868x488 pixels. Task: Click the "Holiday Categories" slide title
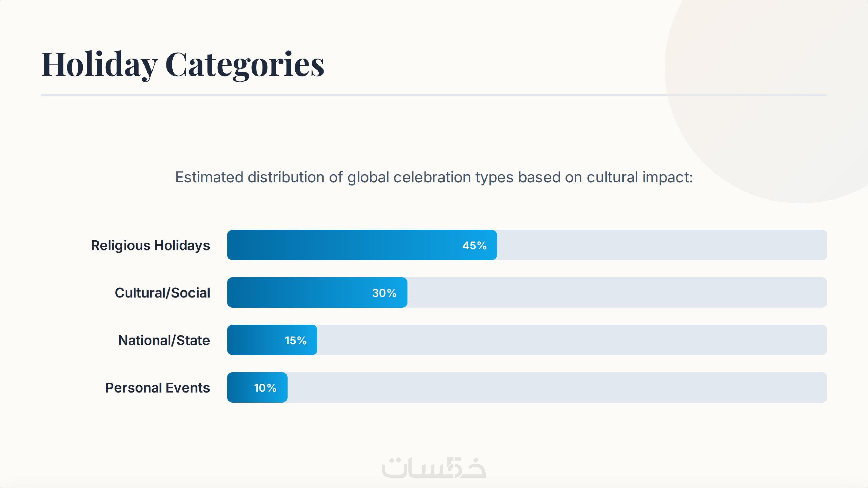(x=183, y=64)
